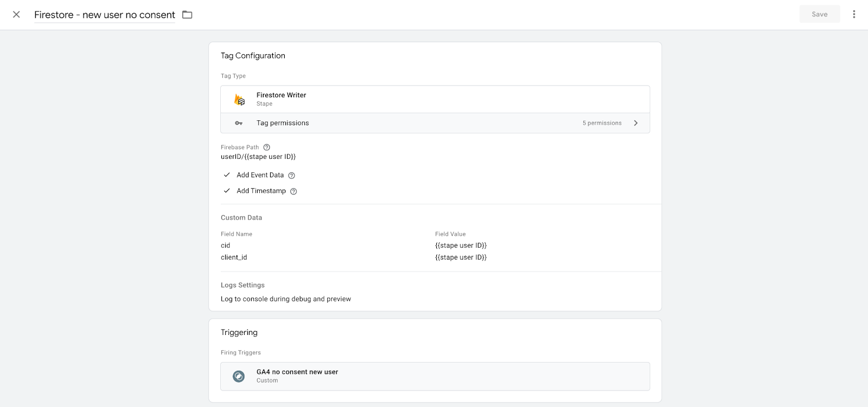The image size is (868, 407).
Task: Open the 'GA4 no consent new user' trigger
Action: coord(435,376)
